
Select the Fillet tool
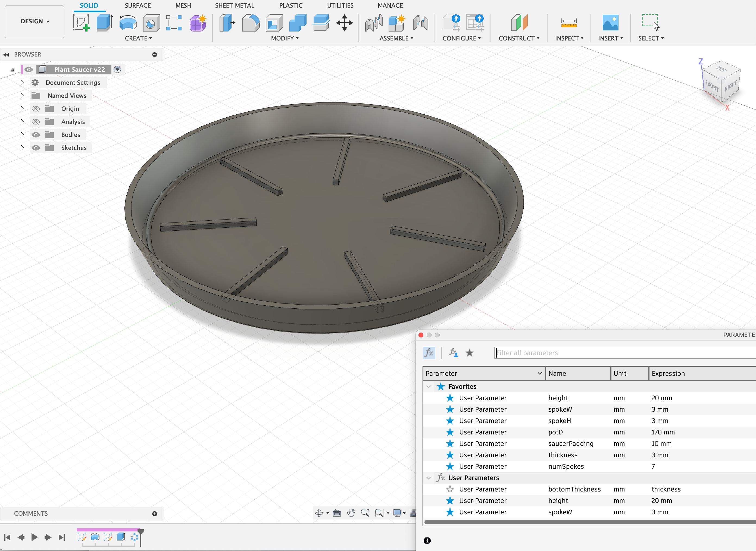point(251,23)
